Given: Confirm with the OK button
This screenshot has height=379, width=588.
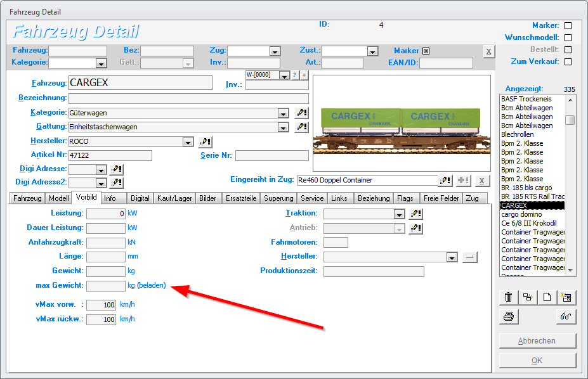Looking at the screenshot, I should click(x=537, y=360).
